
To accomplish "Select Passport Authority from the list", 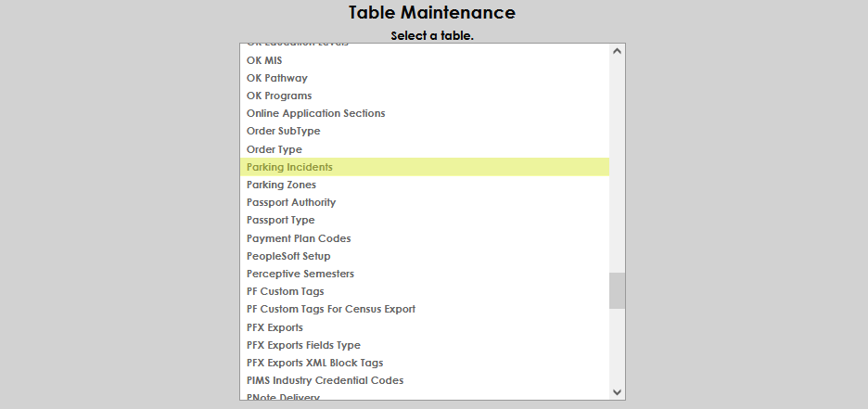I will (x=291, y=202).
